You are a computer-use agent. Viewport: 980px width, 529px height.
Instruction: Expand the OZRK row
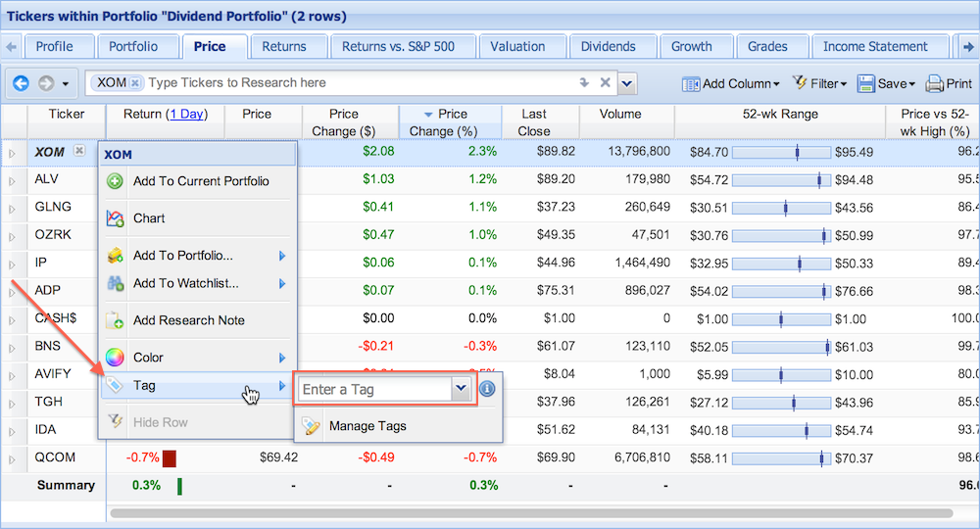click(12, 237)
